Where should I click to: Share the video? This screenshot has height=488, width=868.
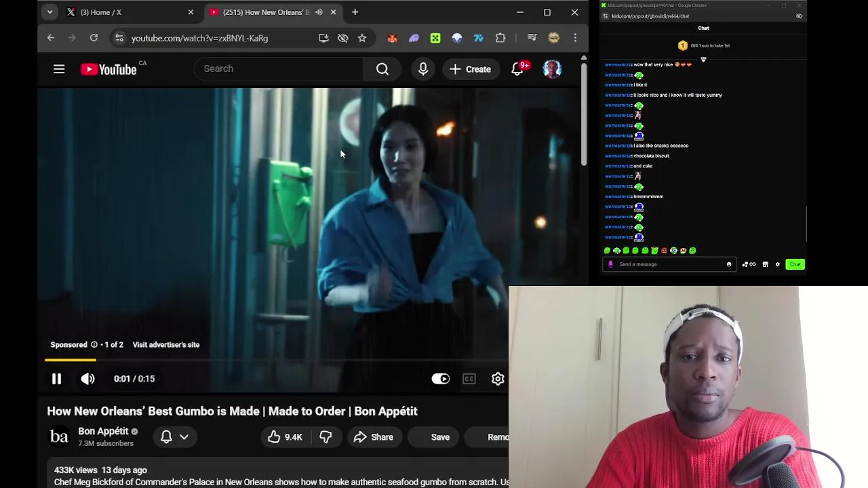pos(374,437)
